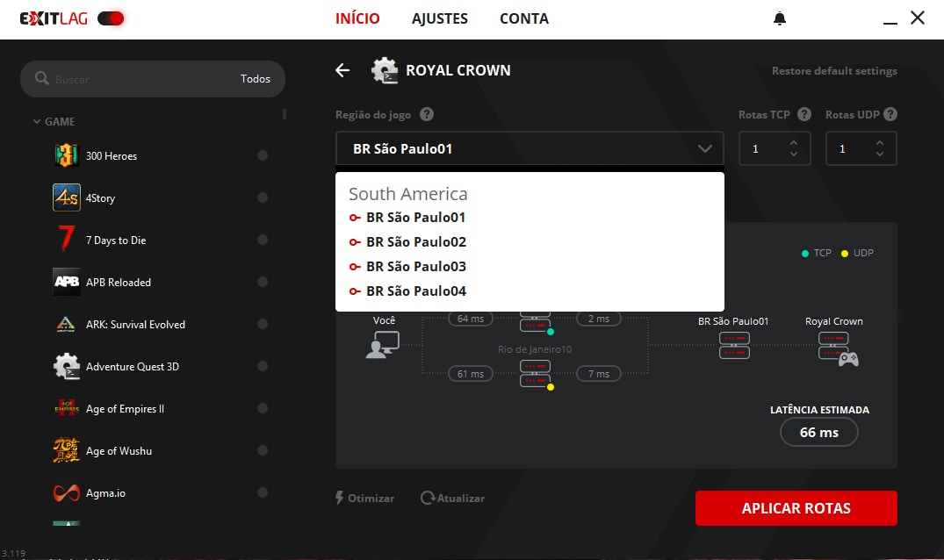Click Restore default settings link
Viewport: 944px width, 560px height.
click(834, 71)
